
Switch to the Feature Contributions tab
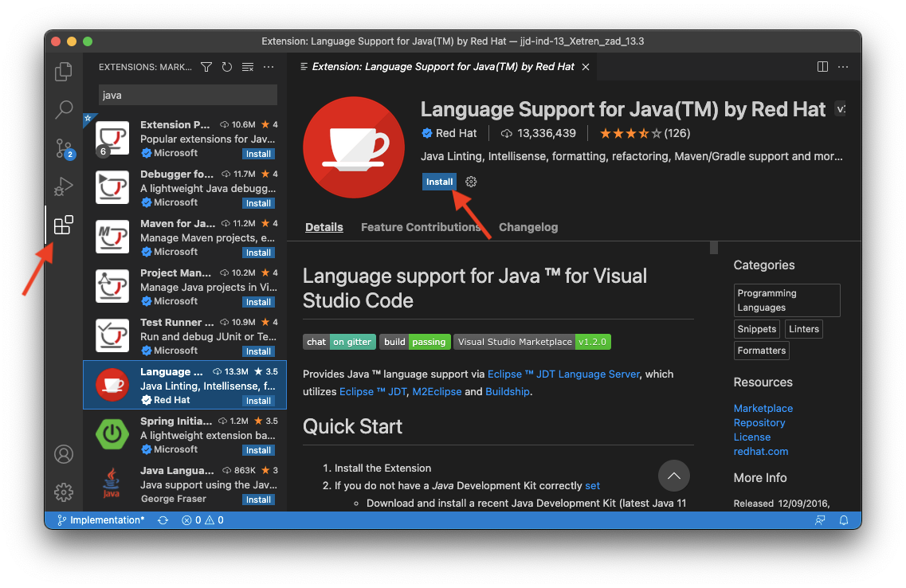pos(422,227)
